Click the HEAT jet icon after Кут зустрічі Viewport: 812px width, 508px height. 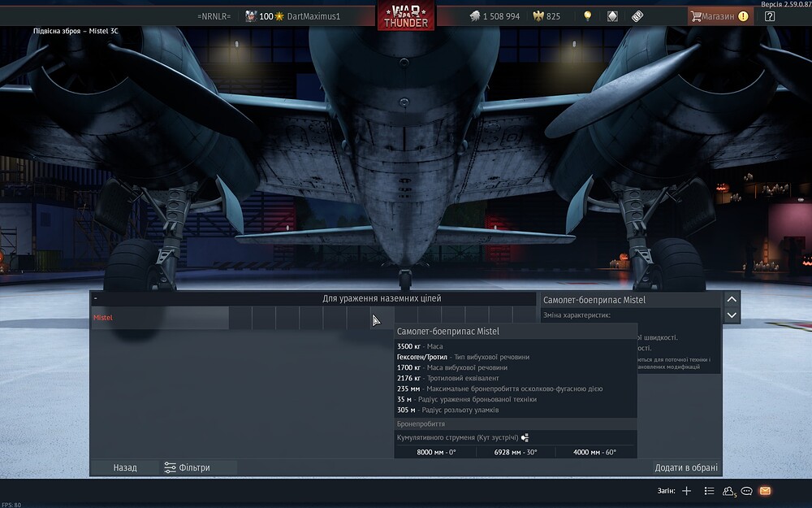[525, 437]
